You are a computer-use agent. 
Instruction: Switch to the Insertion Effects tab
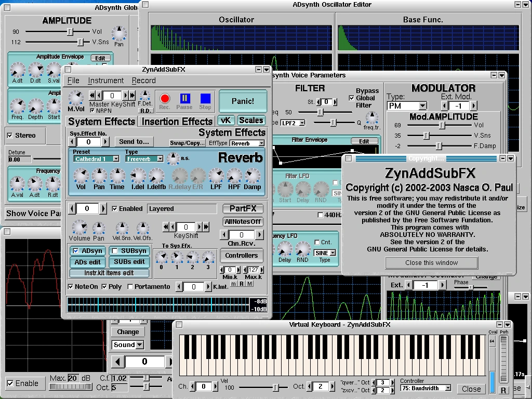pyautogui.click(x=177, y=122)
